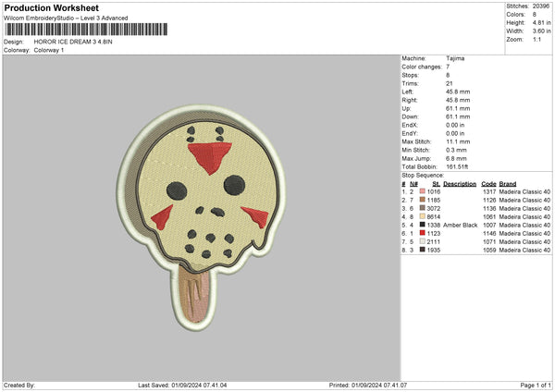This screenshot has width=555, height=392.
Task: Click the Width value '3.60 in'
Action: 541,31
